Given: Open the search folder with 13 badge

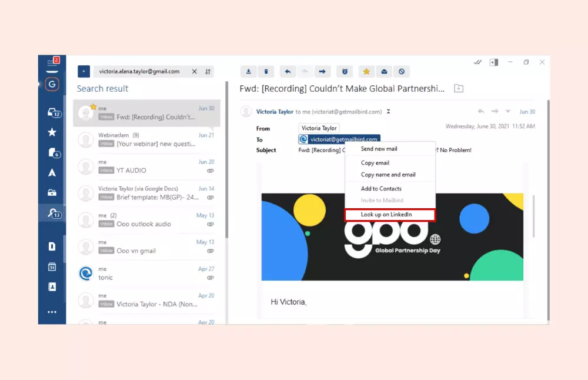Looking at the screenshot, I should point(54,213).
